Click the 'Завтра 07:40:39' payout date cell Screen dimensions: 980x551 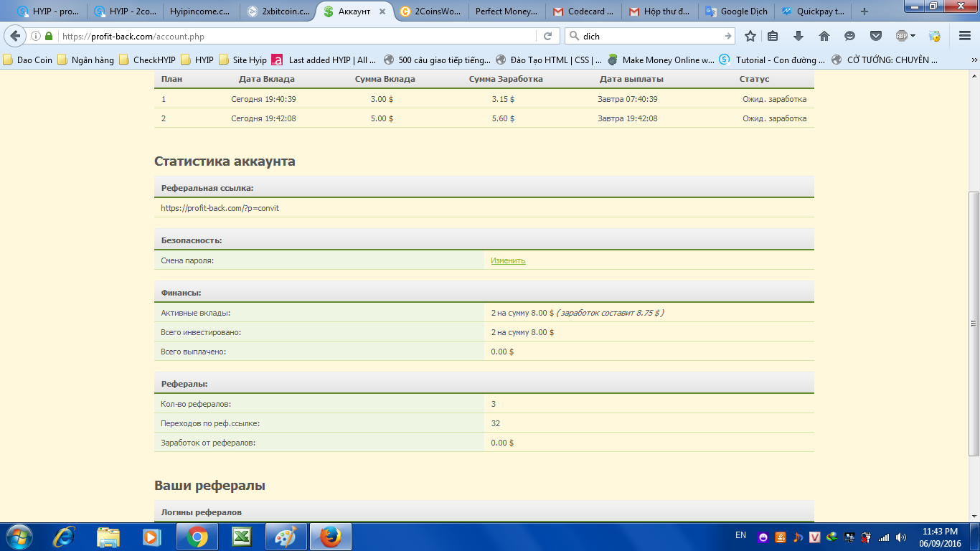click(628, 99)
